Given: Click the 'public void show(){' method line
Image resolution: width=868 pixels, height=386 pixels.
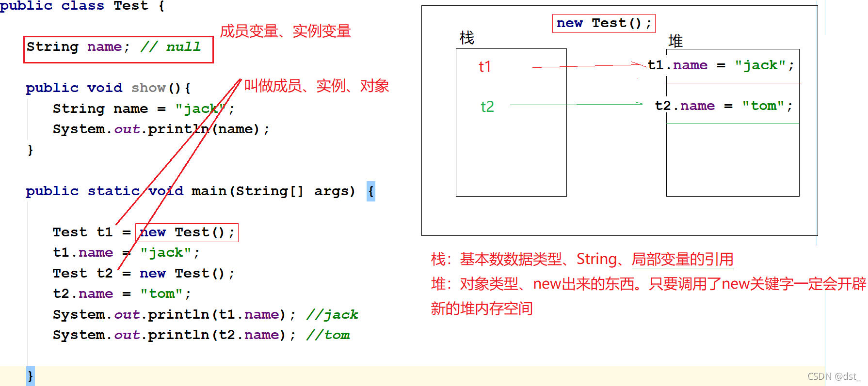Looking at the screenshot, I should [108, 88].
